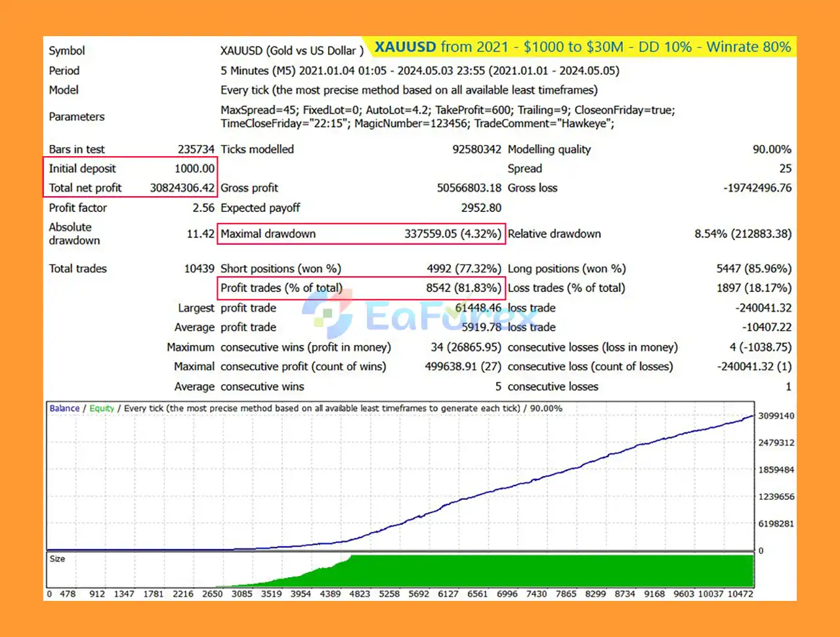Click the Initial deposit value 1000.00
The width and height of the screenshot is (840, 637).
tap(194, 169)
